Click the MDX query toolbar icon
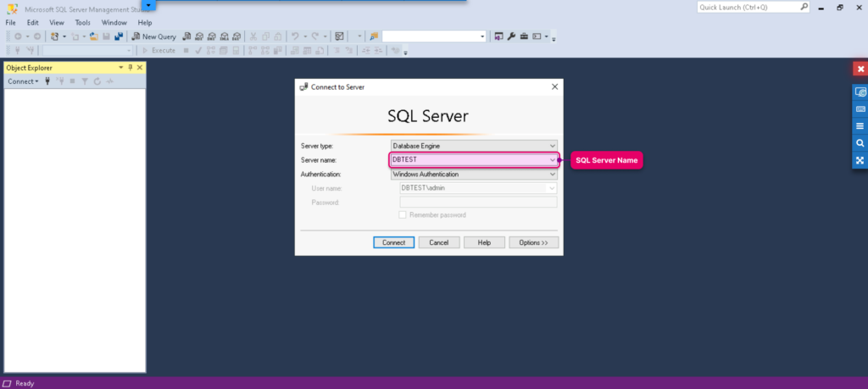The image size is (868, 389). pyautogui.click(x=198, y=36)
